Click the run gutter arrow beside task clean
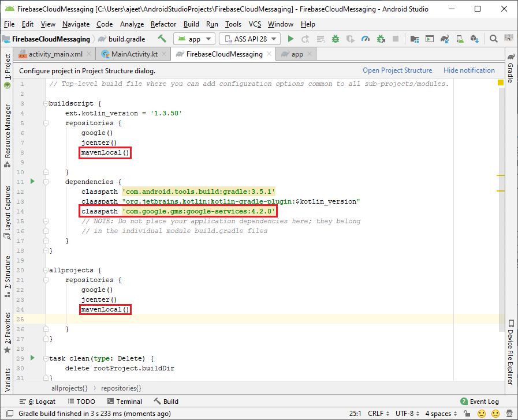Screen dimensions: 518x420 pyautogui.click(x=32, y=358)
